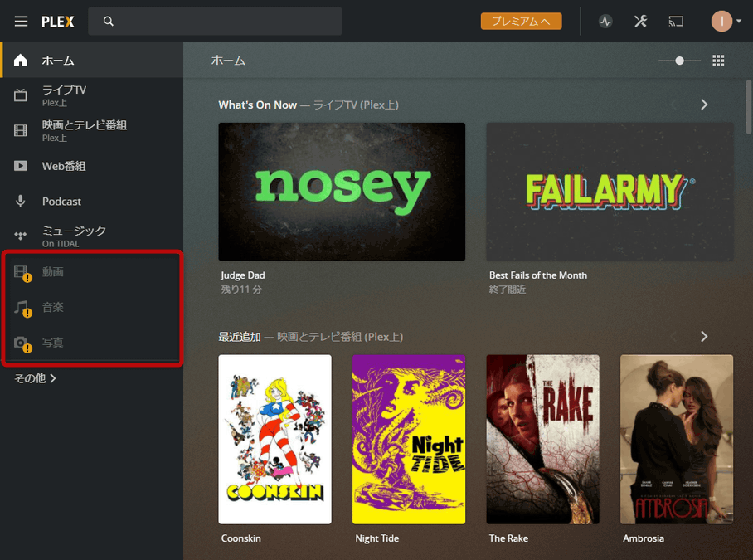Screen dimensions: 753x560
Task: Click the Web番組 play icon
Action: 20,166
